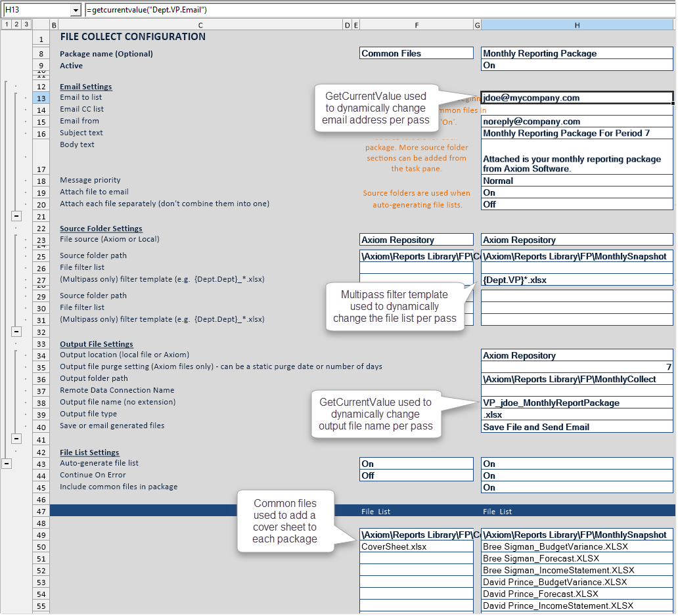
Task: Click the Name Box showing H13
Action: (36, 11)
